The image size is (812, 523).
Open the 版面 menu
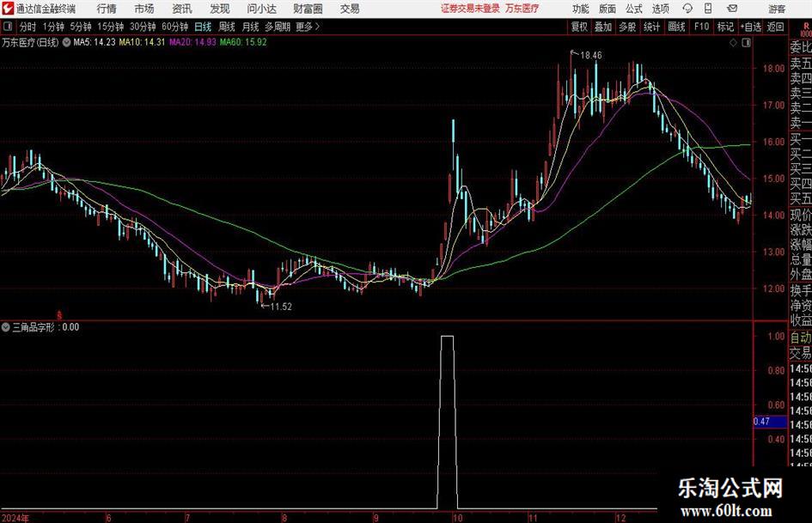(607, 9)
